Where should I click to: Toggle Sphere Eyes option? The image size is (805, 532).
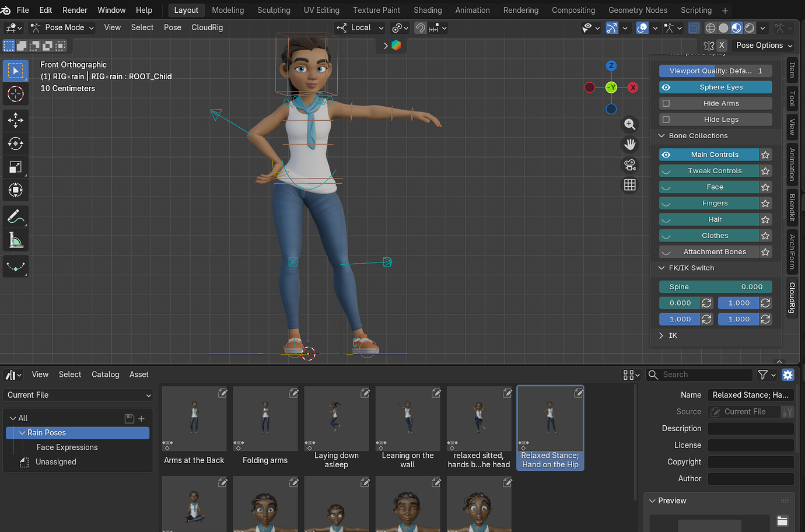pos(716,87)
